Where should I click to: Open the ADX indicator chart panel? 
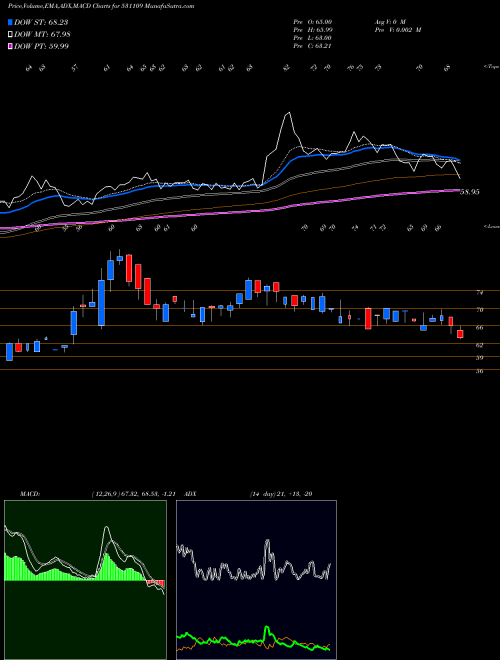pos(256,580)
